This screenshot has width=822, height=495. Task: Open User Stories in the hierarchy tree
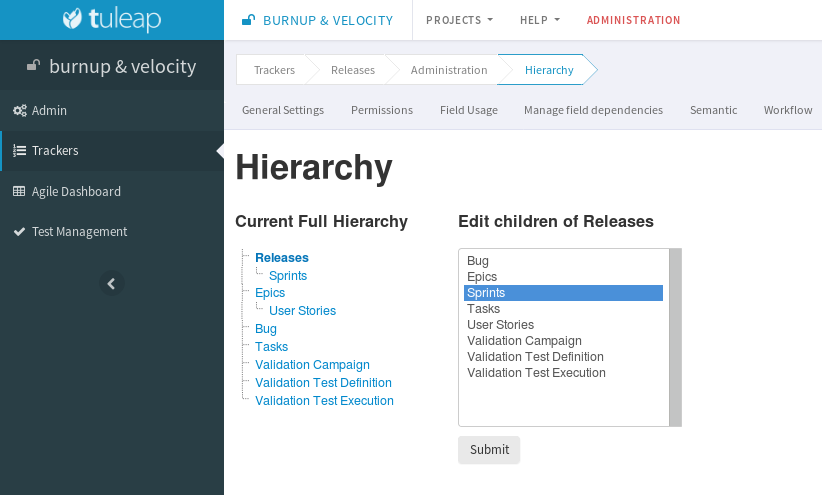coord(302,310)
